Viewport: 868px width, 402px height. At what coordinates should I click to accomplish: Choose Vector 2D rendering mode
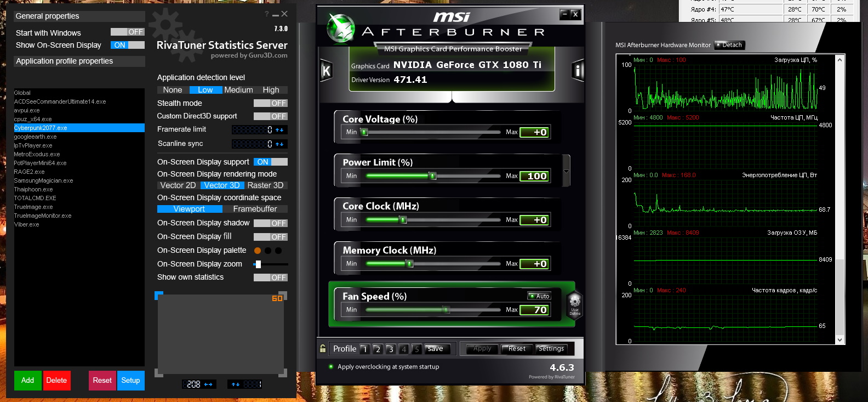click(x=178, y=185)
